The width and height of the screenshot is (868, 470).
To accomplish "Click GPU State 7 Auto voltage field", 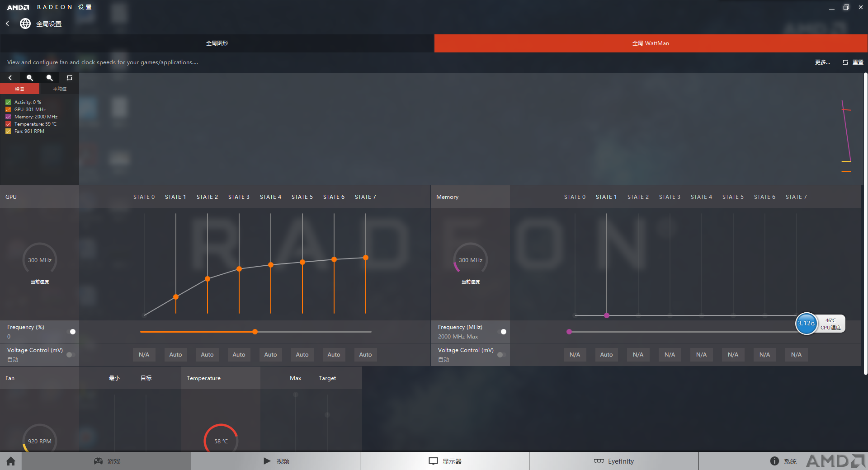I will 365,355.
